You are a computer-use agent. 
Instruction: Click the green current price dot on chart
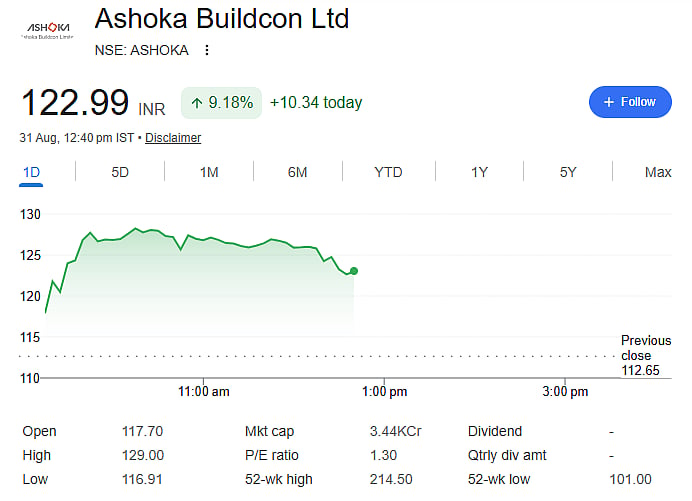354,271
